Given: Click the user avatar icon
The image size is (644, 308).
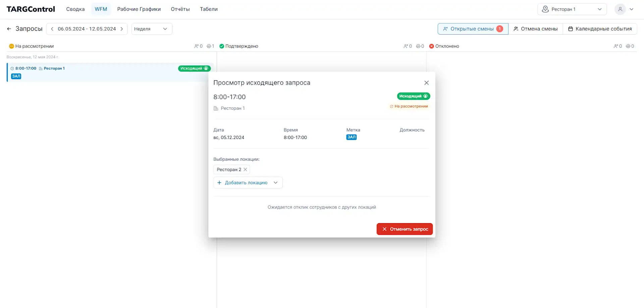Looking at the screenshot, I should (x=620, y=9).
